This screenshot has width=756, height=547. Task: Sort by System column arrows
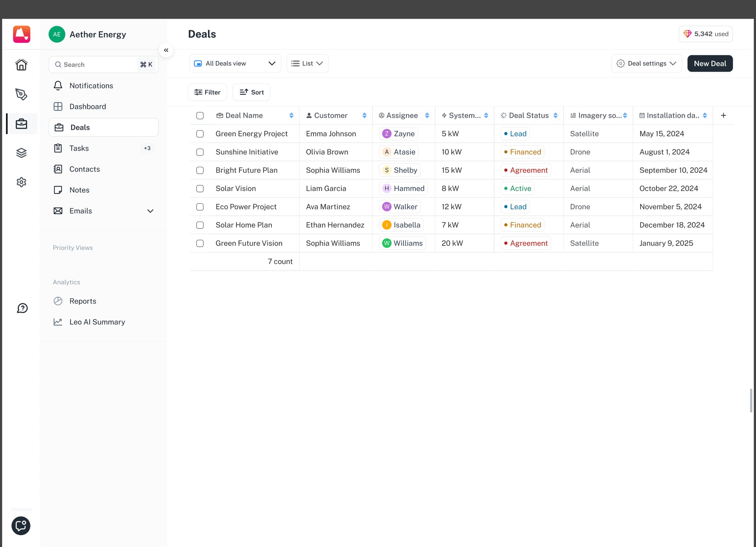click(x=486, y=115)
